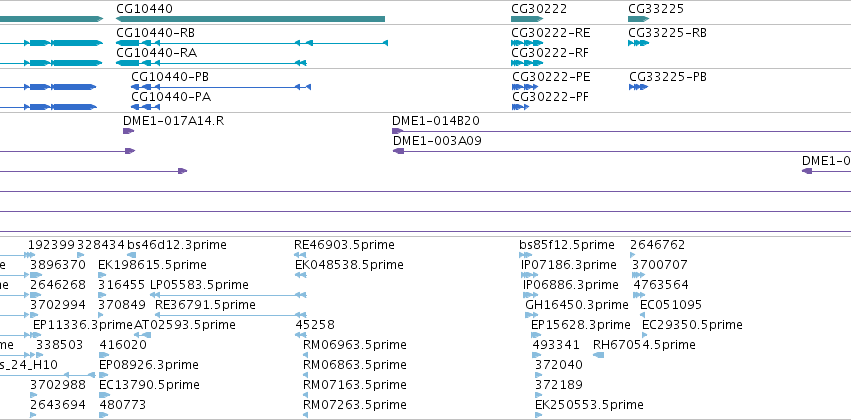851x420 pixels.
Task: Select feature 2646268 label
Action: [x=58, y=284]
